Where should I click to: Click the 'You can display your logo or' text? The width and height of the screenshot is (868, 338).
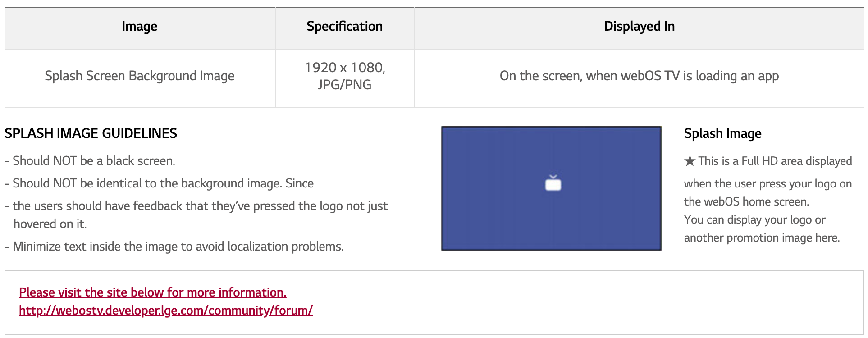tap(754, 220)
